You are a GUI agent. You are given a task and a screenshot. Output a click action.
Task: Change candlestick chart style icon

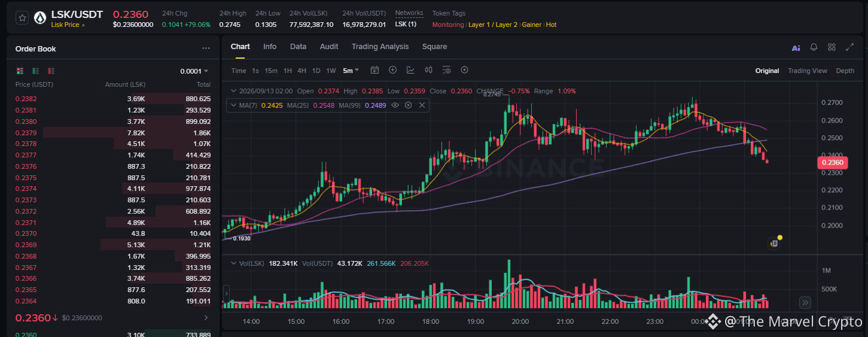(x=428, y=70)
